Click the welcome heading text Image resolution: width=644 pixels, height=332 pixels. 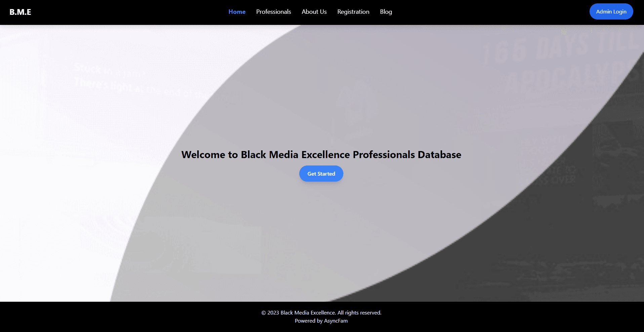pos(321,154)
